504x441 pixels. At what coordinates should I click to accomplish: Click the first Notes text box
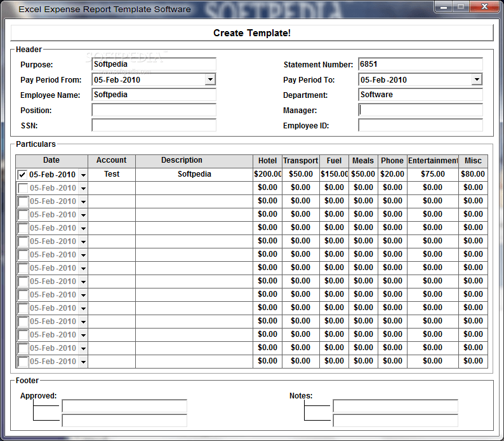click(395, 406)
